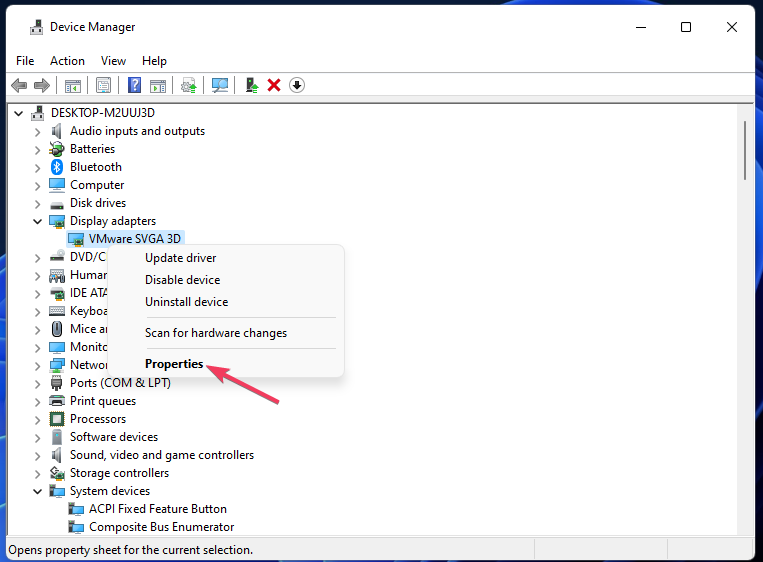Collapse the DESKTOP-M2UUJ3D root node
The width and height of the screenshot is (763, 562).
click(18, 113)
